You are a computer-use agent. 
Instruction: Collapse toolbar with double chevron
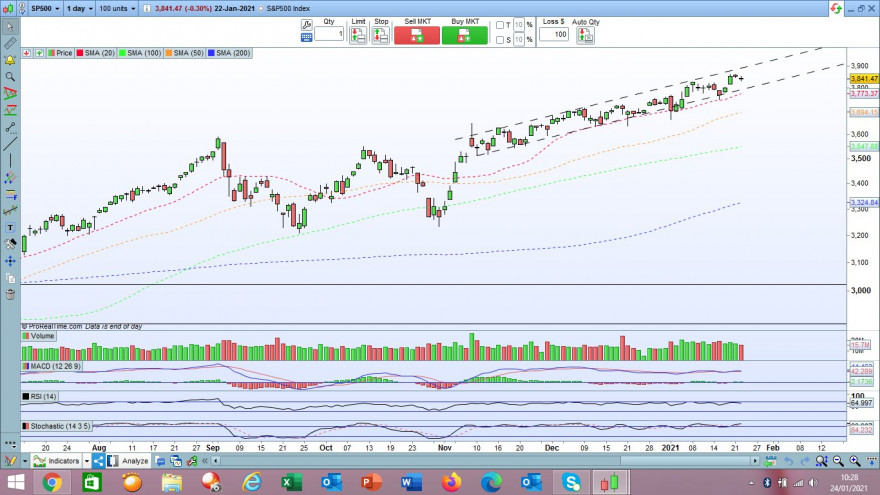[x=205, y=461]
